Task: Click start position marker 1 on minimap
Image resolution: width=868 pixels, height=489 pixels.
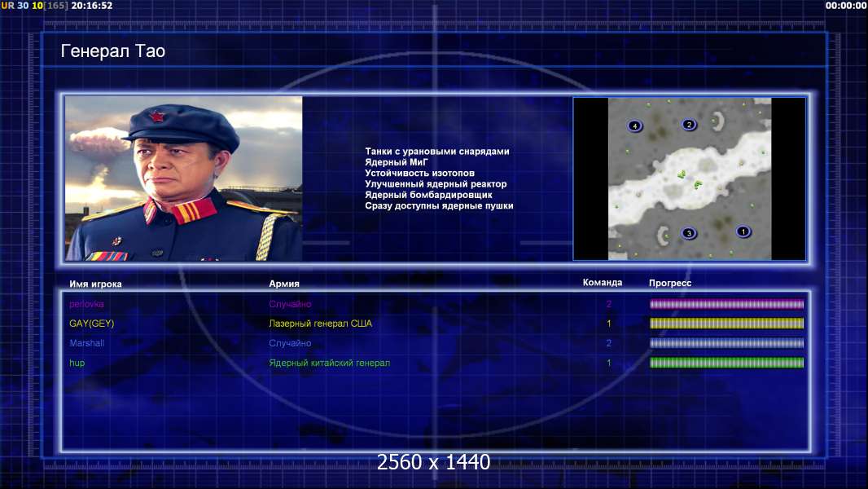Action: click(x=743, y=231)
